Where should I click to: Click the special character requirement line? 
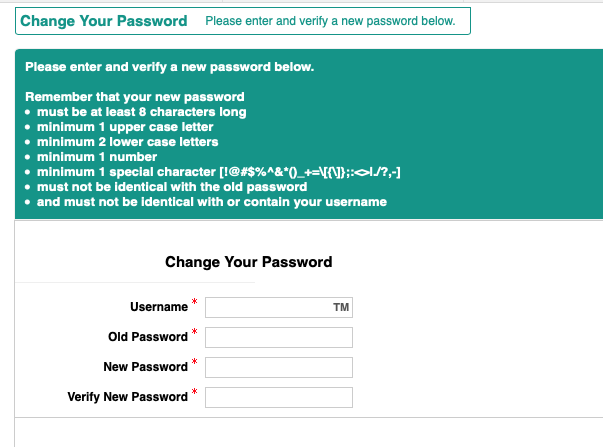click(219, 172)
